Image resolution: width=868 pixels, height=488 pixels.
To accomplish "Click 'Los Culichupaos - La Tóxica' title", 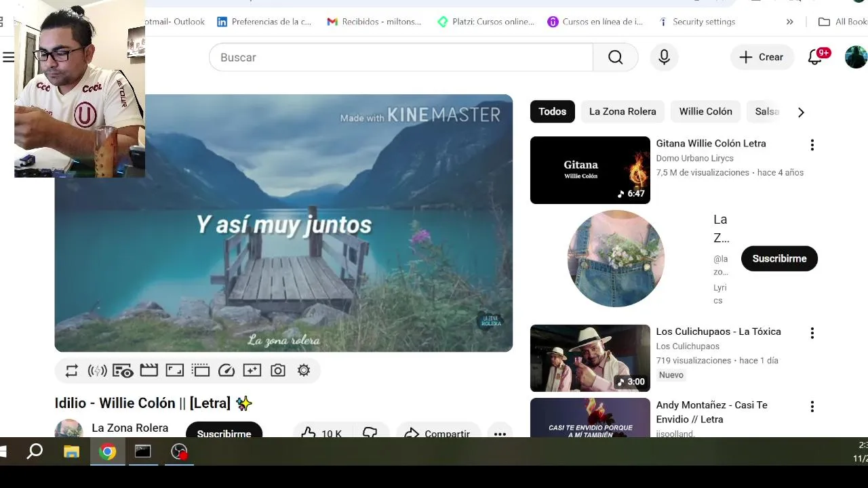I will [x=718, y=332].
